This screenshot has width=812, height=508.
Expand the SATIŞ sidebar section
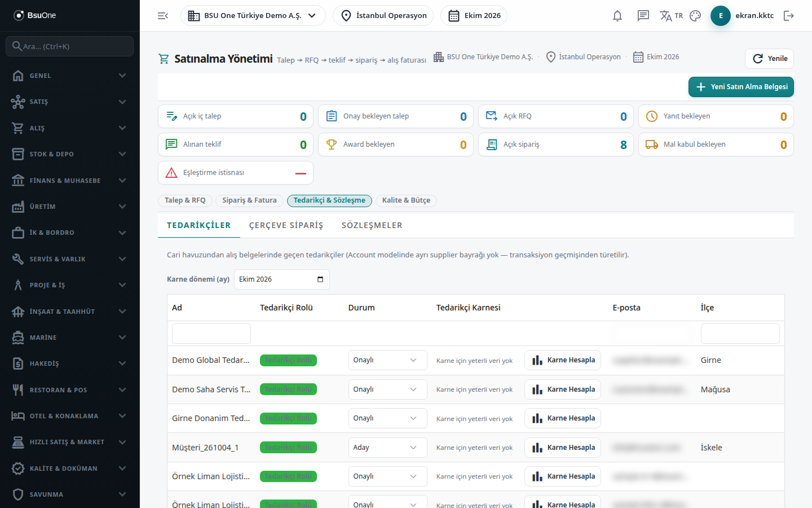coord(70,102)
